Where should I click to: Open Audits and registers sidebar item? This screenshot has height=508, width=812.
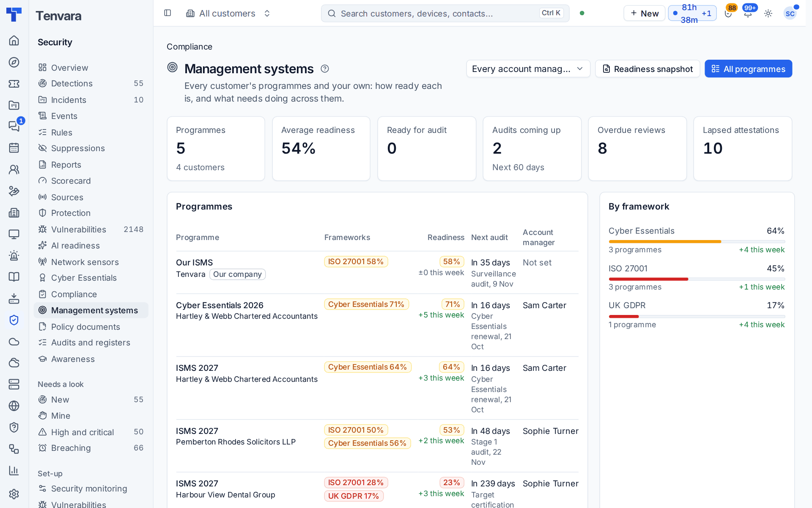point(91,342)
